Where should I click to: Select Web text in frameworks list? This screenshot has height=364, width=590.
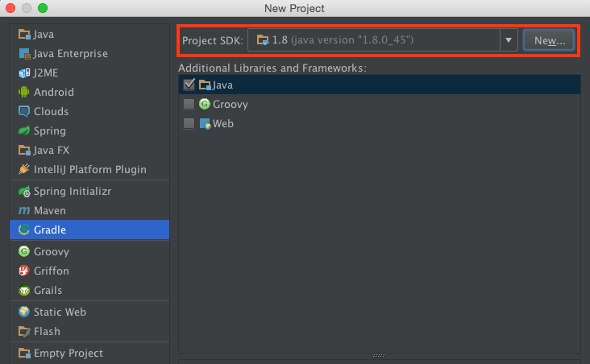coord(223,123)
